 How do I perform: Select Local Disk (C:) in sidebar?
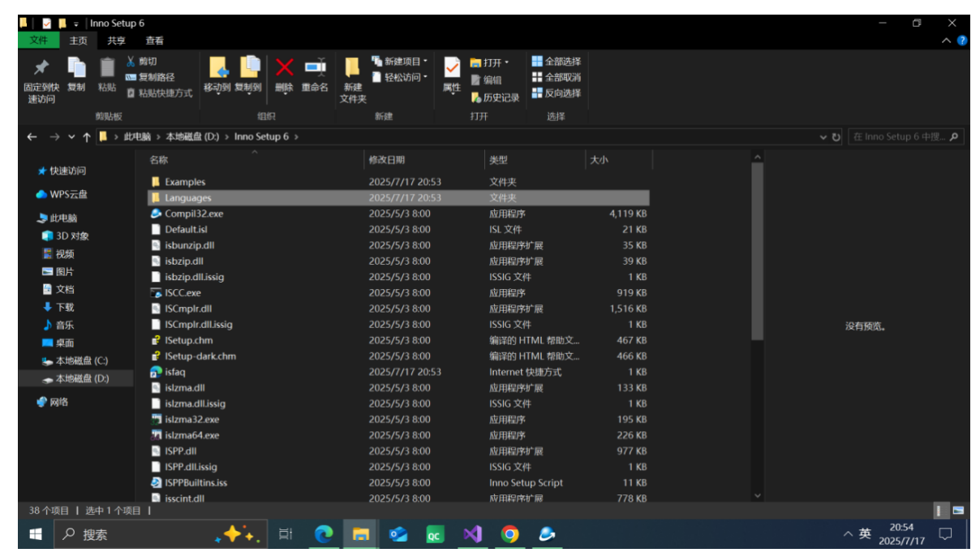pos(81,361)
